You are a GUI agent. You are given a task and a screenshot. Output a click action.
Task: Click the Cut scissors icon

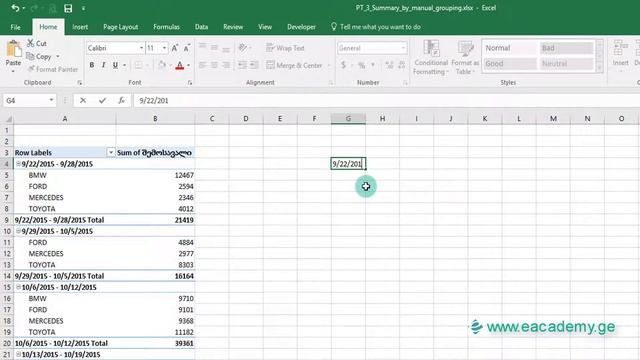(31, 43)
